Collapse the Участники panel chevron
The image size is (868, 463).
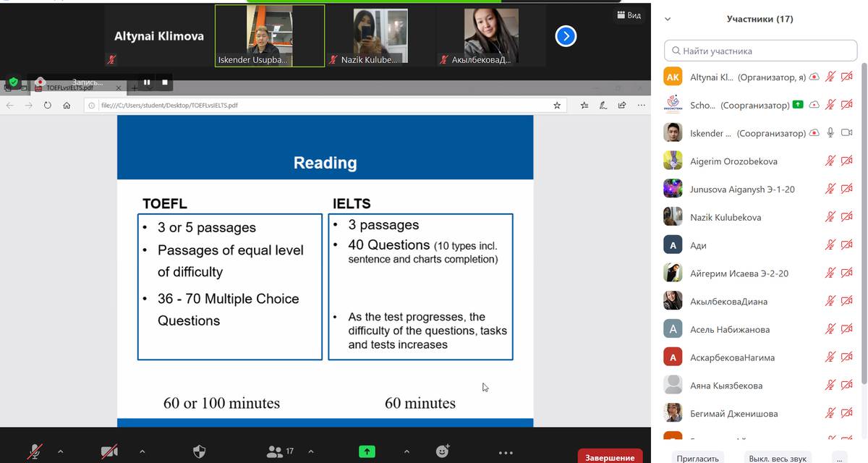pos(668,20)
